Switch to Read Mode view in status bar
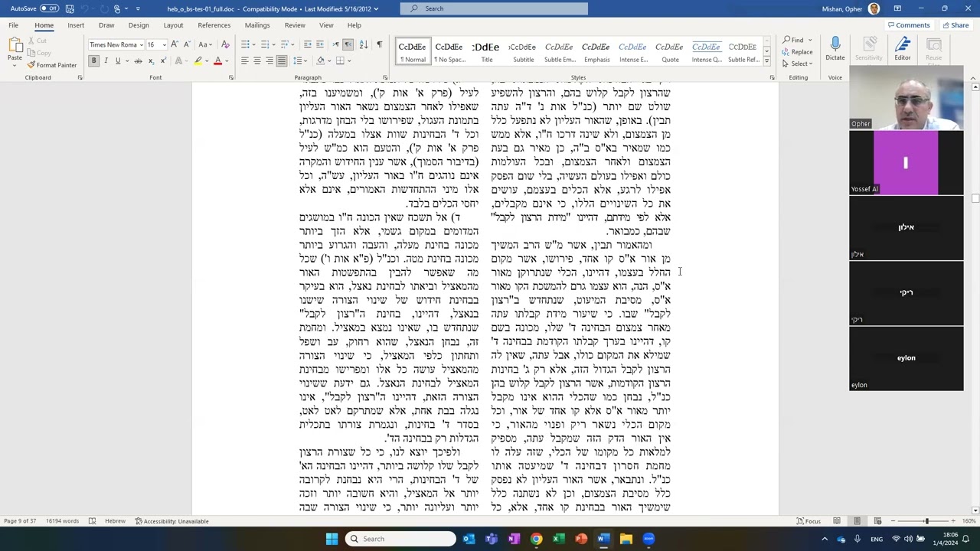 [x=837, y=521]
